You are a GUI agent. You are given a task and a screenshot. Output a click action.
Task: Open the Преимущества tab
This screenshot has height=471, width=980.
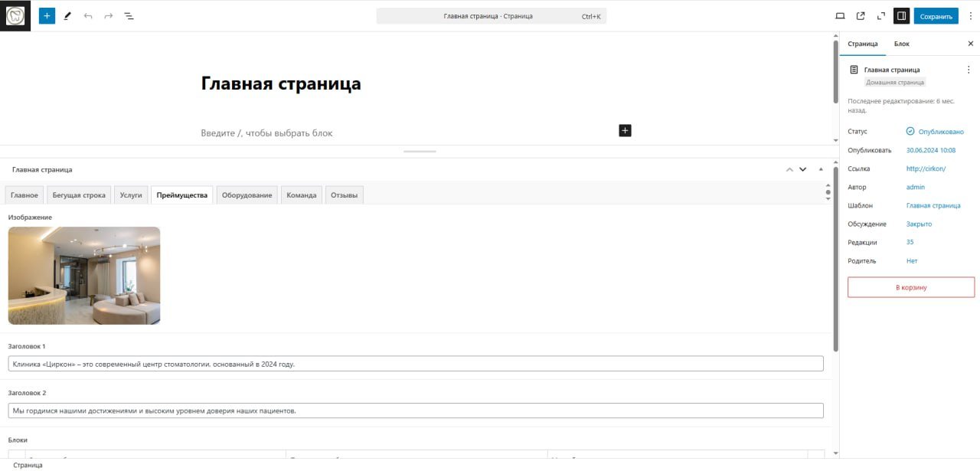pyautogui.click(x=182, y=195)
